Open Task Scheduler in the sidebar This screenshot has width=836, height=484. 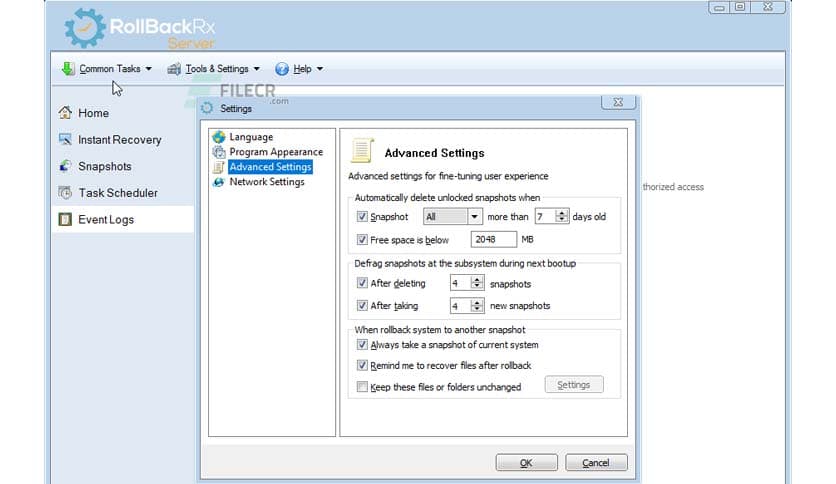coord(118,193)
